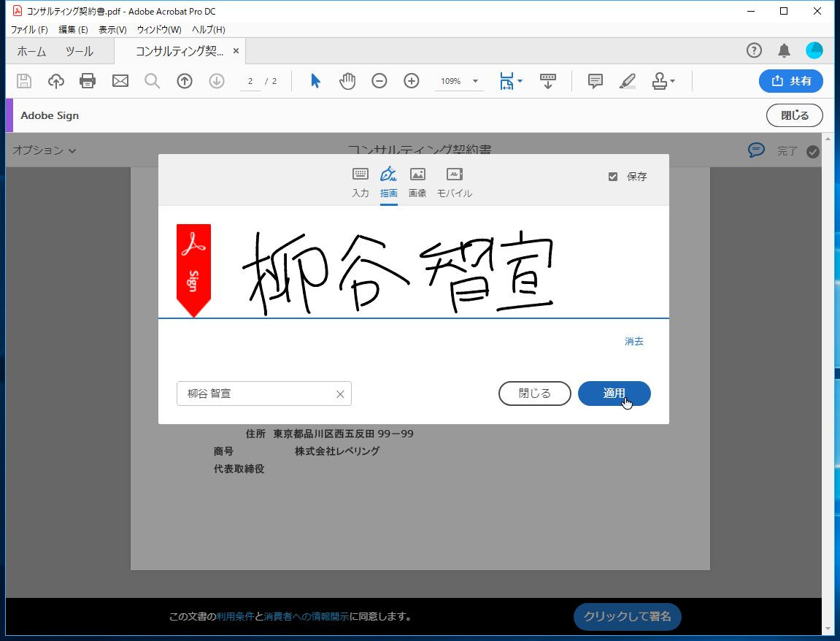Open the 編集 (E) menu
The image size is (840, 641).
click(x=73, y=29)
